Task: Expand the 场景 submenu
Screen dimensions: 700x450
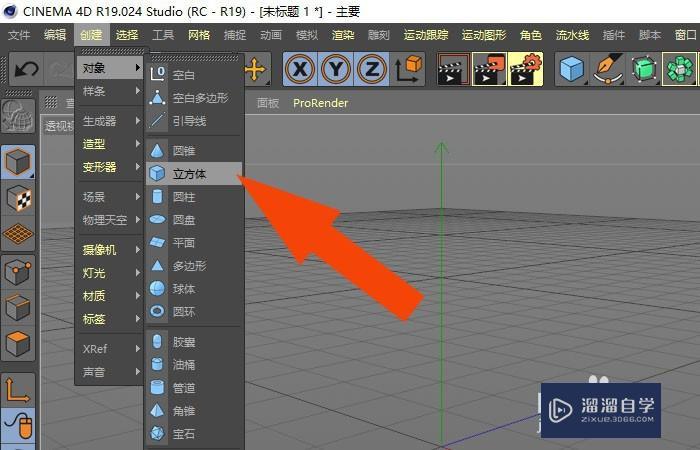Action: coord(110,197)
